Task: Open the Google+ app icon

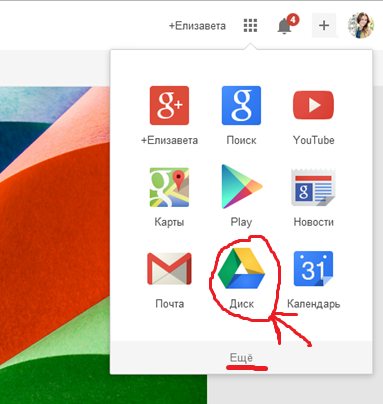Action: click(x=169, y=105)
